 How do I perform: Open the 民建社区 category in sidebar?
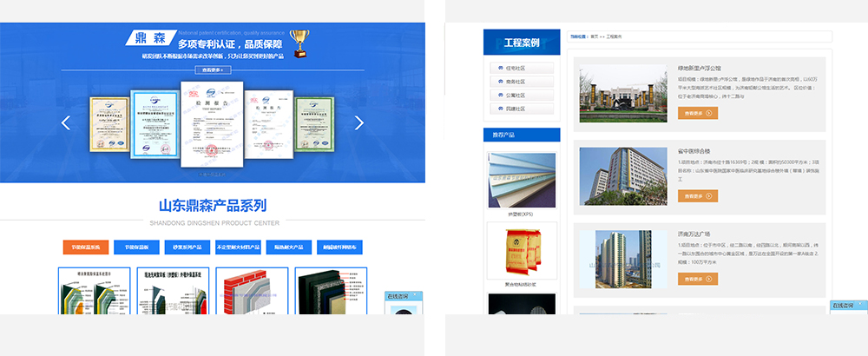tap(522, 109)
